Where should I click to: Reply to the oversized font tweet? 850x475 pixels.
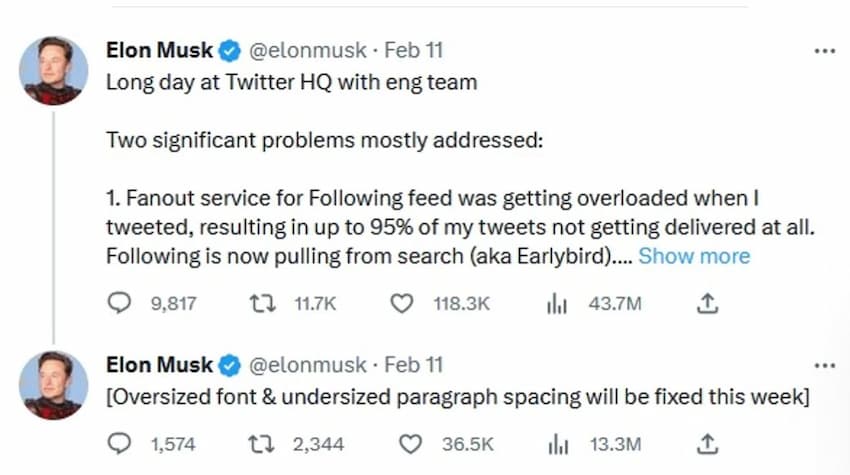click(120, 443)
